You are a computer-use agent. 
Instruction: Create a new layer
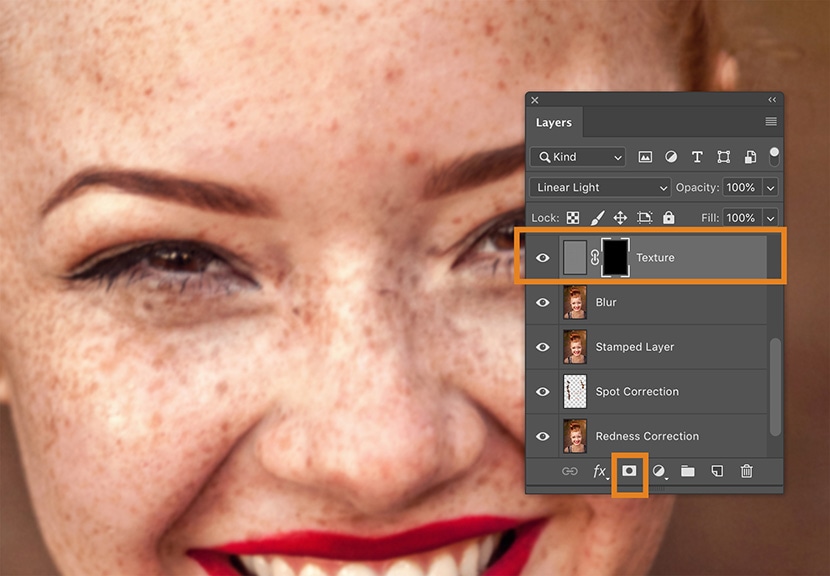717,471
